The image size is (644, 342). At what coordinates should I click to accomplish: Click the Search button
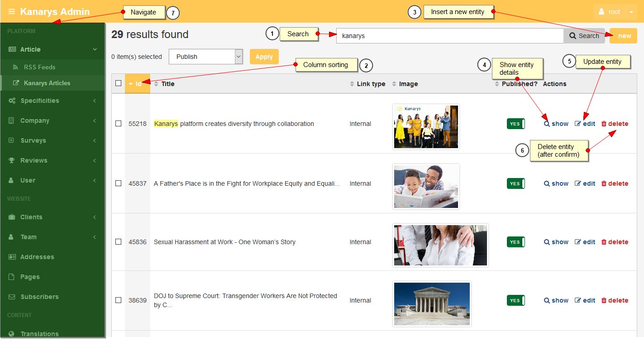tap(584, 36)
